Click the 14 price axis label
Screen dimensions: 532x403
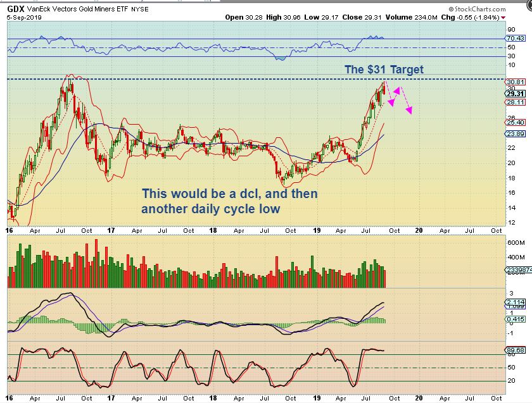tap(511, 208)
